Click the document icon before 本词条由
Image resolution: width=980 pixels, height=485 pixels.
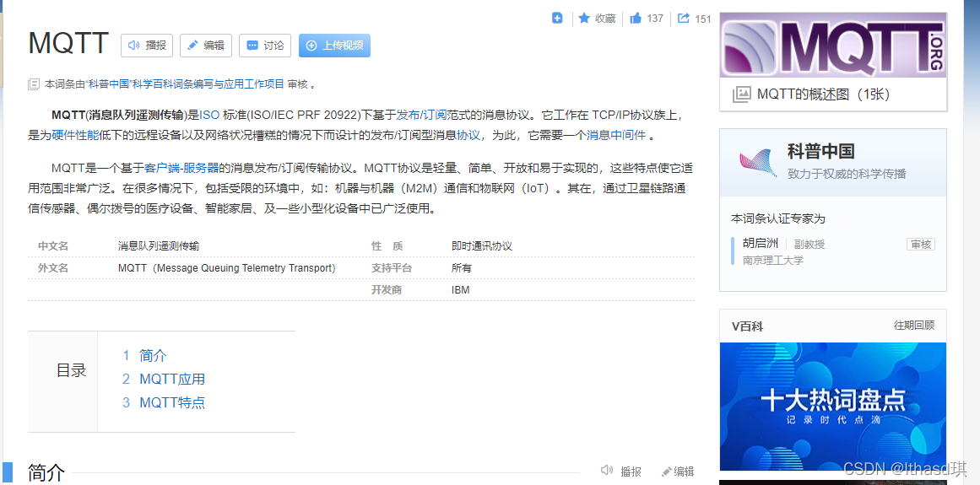(35, 84)
